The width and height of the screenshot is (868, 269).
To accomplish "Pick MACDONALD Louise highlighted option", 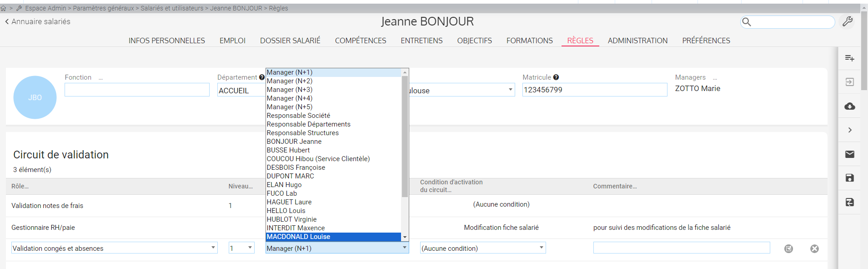I will [x=333, y=237].
